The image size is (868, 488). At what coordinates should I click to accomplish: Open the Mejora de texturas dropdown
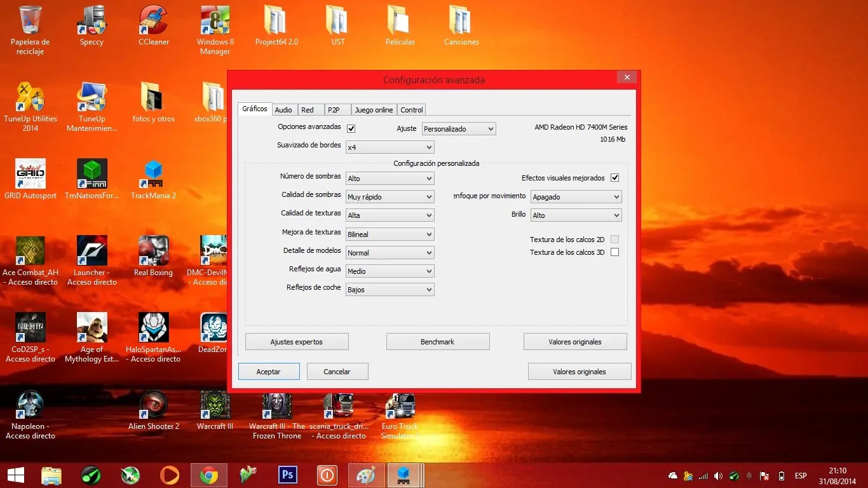(390, 234)
